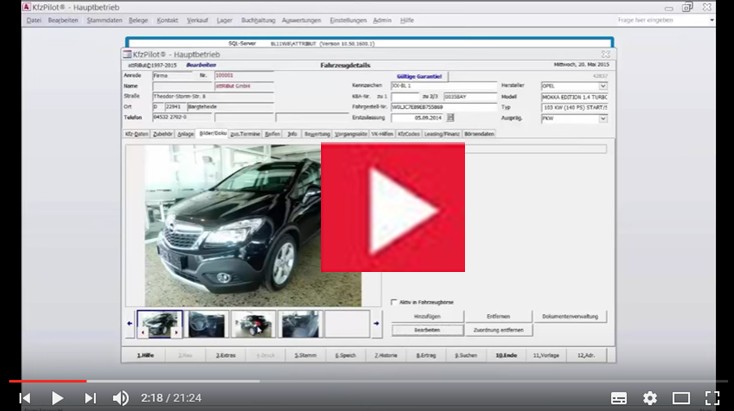Expand the Ausprägung PKW dropdown
The width and height of the screenshot is (734, 411).
pyautogui.click(x=603, y=118)
